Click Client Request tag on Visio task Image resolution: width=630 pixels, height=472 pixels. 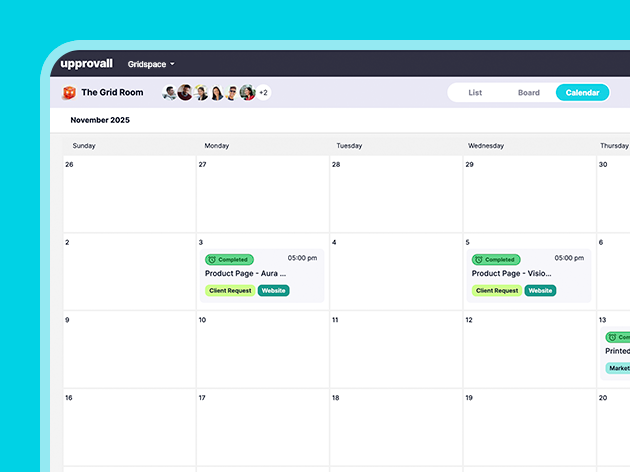497,290
